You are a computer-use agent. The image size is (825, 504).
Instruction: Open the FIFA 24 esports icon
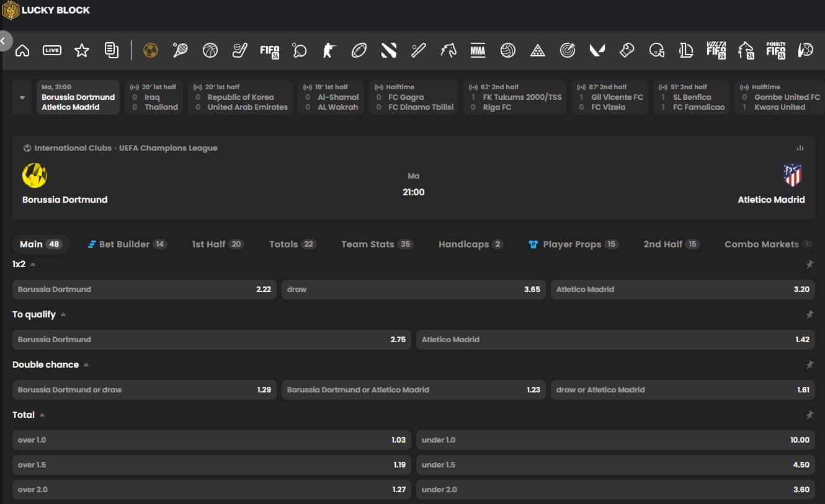tap(270, 51)
